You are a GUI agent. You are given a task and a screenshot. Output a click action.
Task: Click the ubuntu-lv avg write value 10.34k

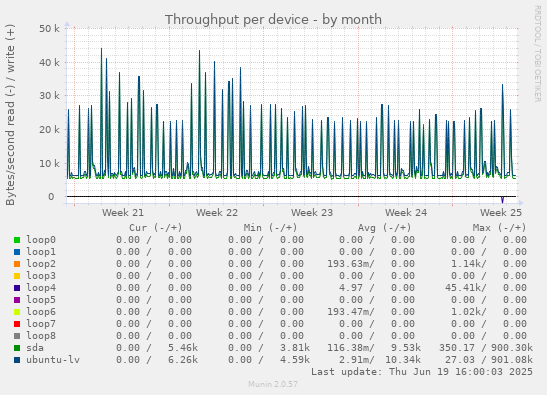403,360
